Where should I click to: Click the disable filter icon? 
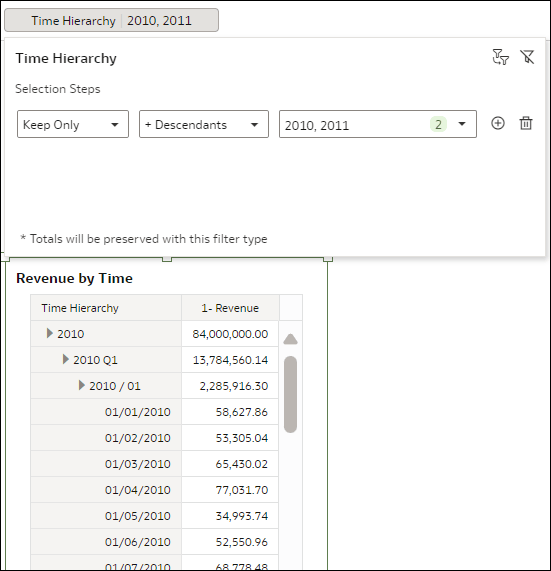tap(527, 57)
